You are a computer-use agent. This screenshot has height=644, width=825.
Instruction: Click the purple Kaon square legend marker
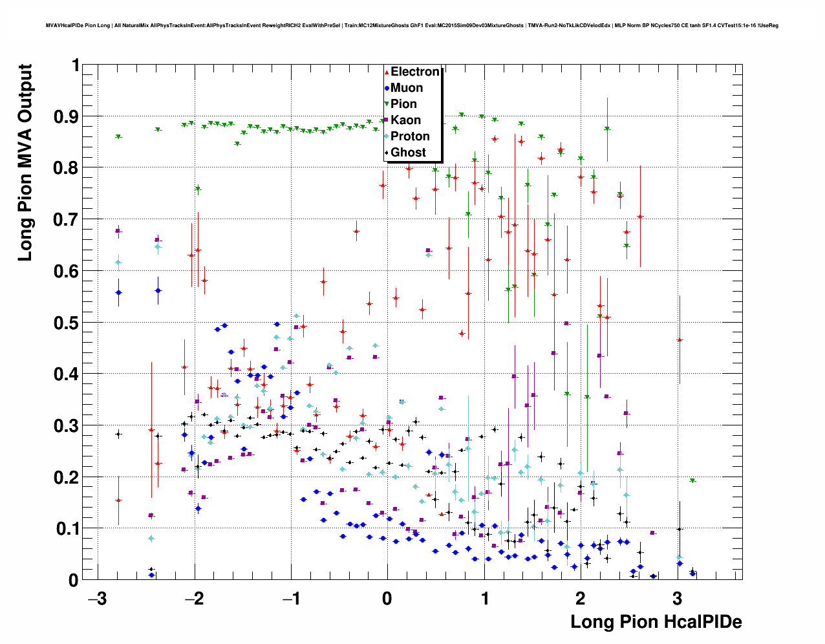387,120
